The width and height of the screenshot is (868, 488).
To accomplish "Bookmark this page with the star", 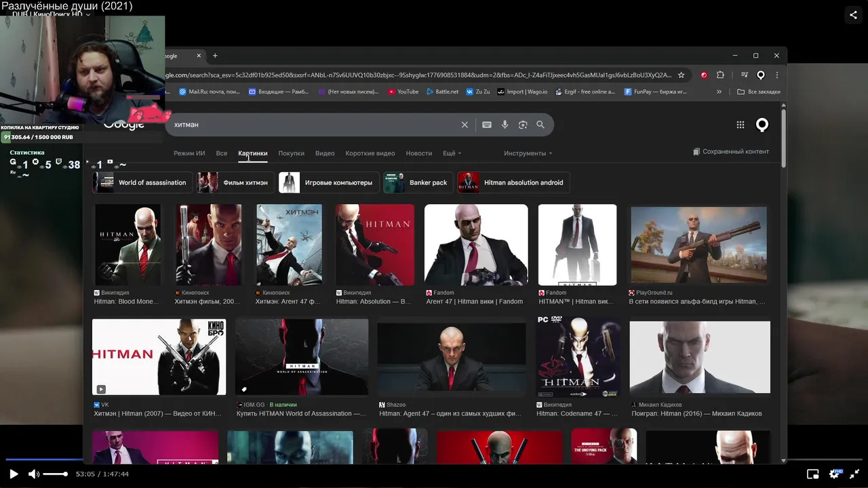I will [682, 75].
